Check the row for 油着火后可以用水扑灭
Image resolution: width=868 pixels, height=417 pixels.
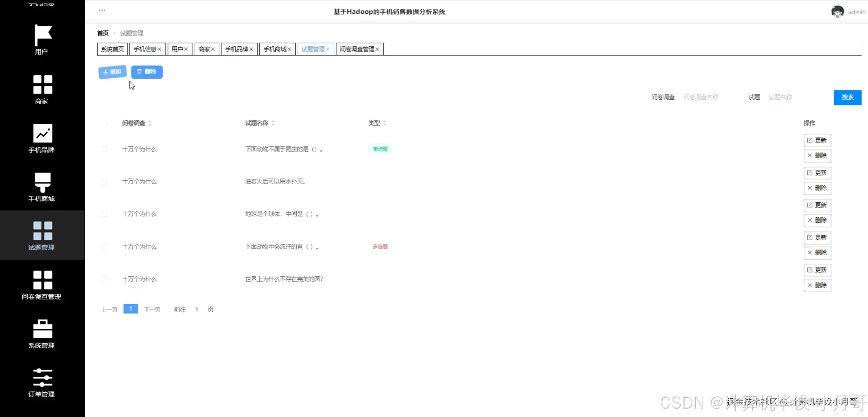104,182
